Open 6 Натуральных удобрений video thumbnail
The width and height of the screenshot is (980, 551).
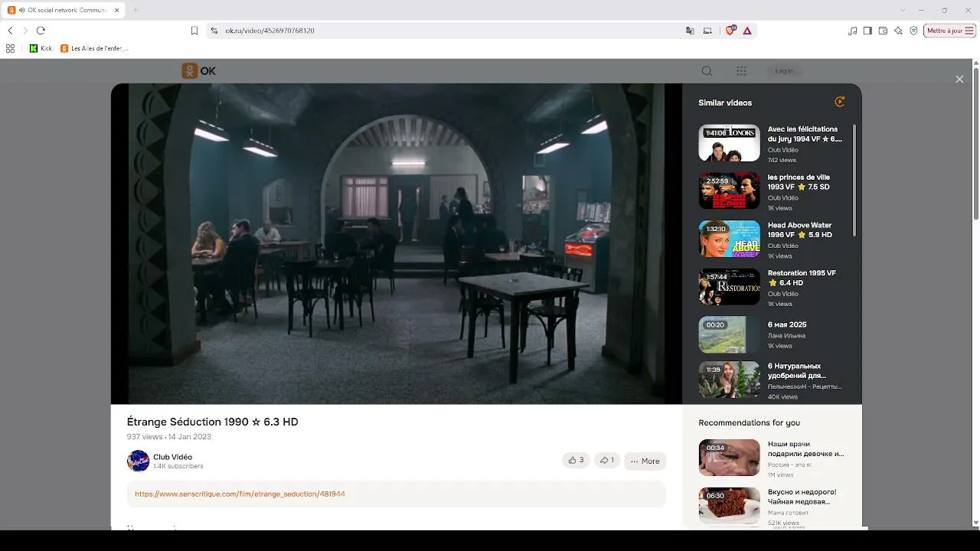click(729, 380)
